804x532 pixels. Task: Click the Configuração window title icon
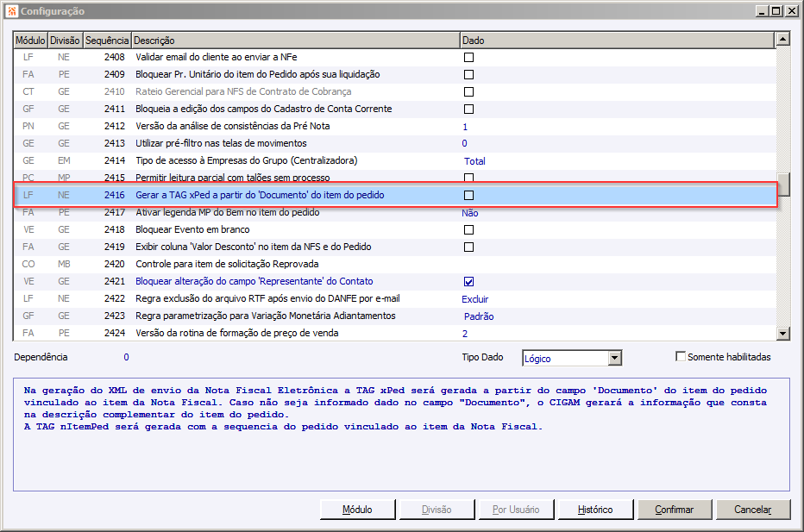point(12,10)
